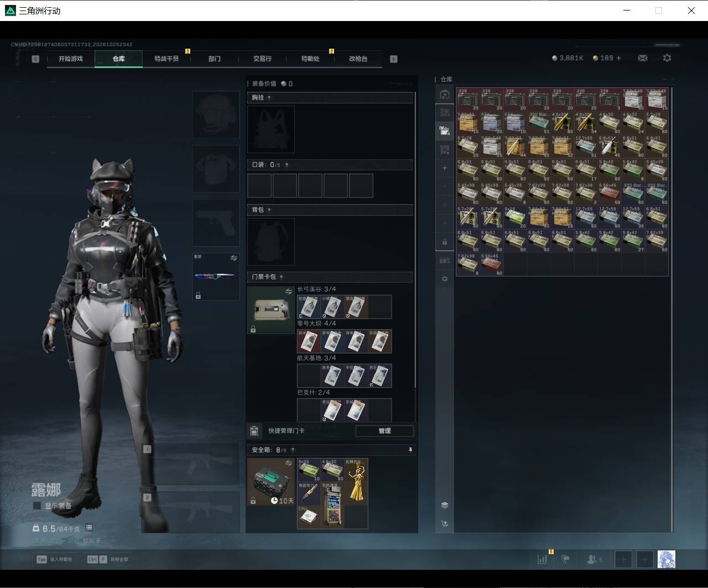
Task: Pin the safe box panel
Action: [410, 450]
